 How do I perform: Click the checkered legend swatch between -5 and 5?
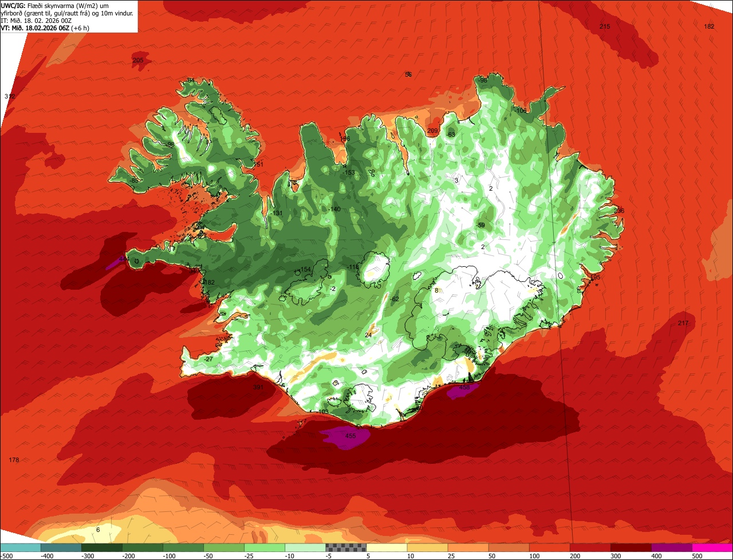[346, 547]
